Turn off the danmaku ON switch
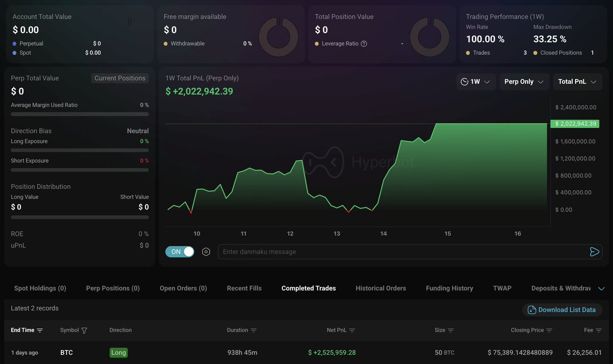This screenshot has height=364, width=613. pyautogui.click(x=180, y=252)
